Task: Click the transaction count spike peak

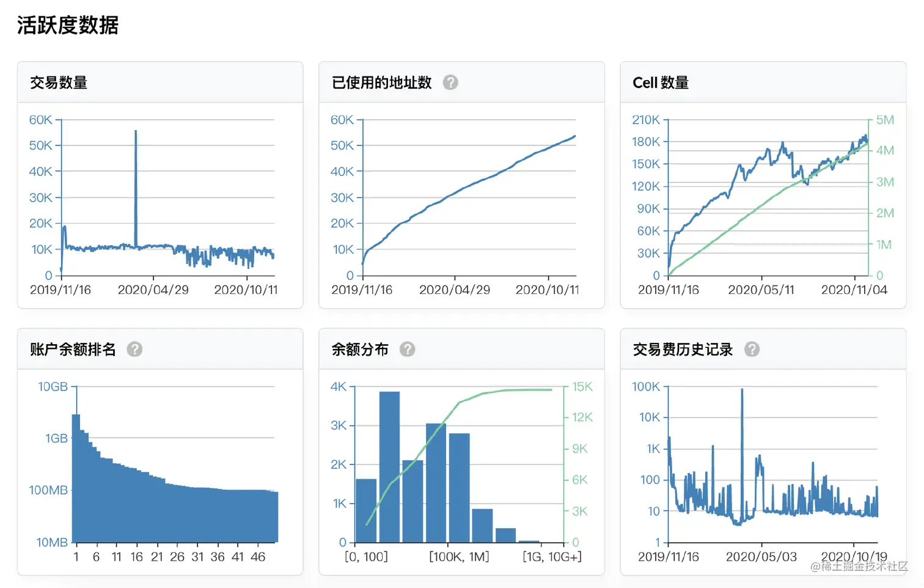Action: pos(136,132)
